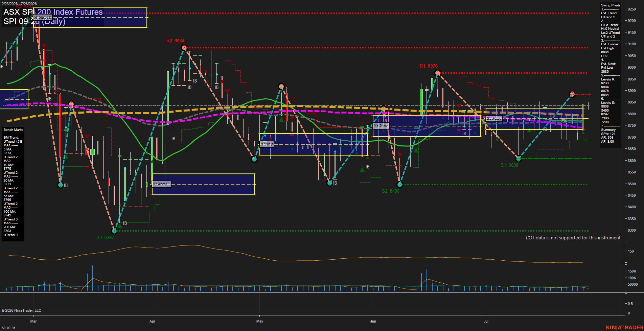Click the M:June monthly session label
This screenshot has height=331, width=644.
(381, 126)
